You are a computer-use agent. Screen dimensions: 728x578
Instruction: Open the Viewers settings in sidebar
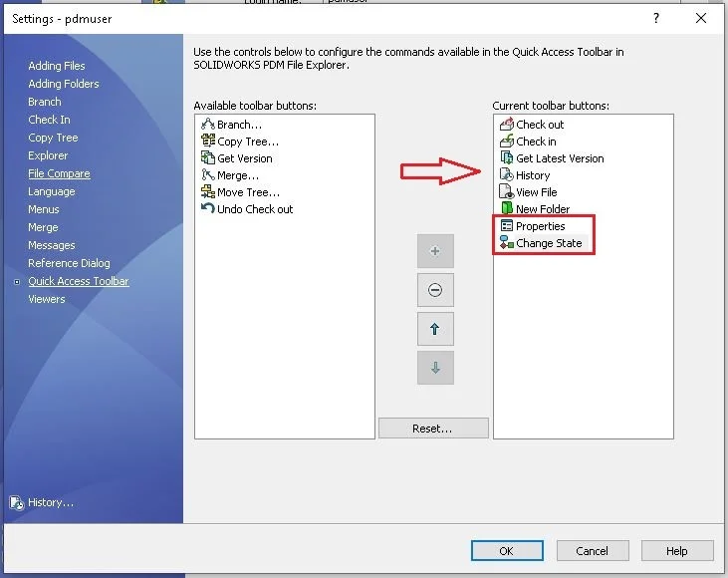[47, 299]
